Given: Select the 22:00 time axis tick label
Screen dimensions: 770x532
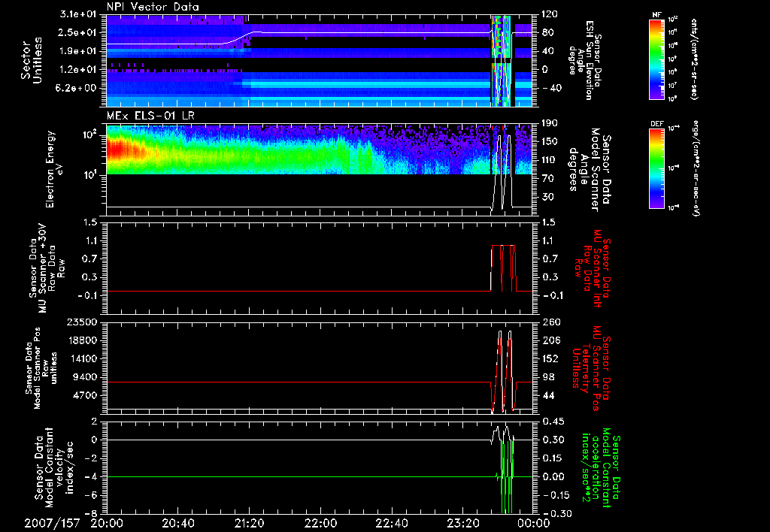Looking at the screenshot, I should pyautogui.click(x=320, y=522).
